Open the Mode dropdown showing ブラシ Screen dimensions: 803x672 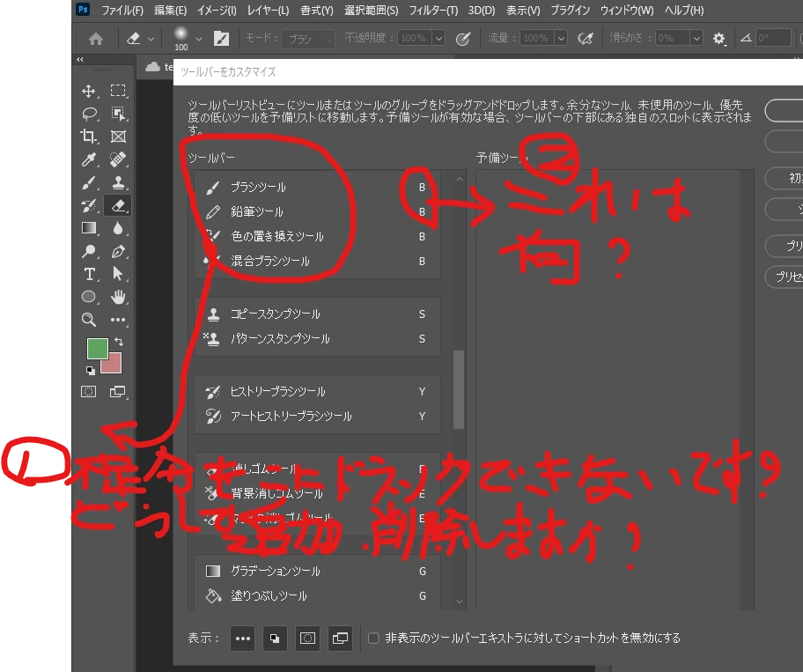(x=308, y=39)
